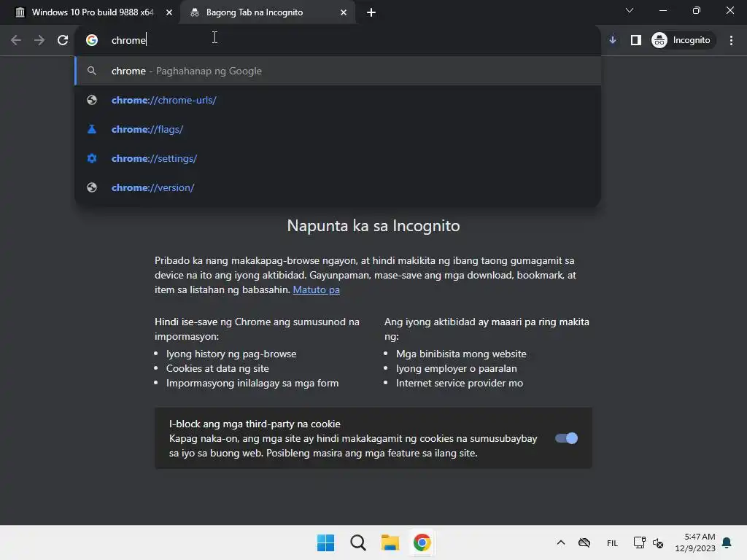Click the Google icon in address bar

coord(92,40)
